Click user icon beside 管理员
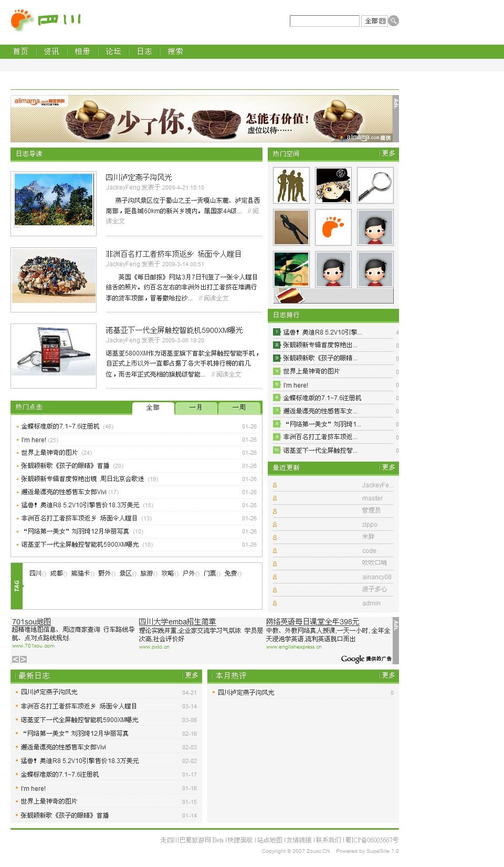 tap(275, 511)
